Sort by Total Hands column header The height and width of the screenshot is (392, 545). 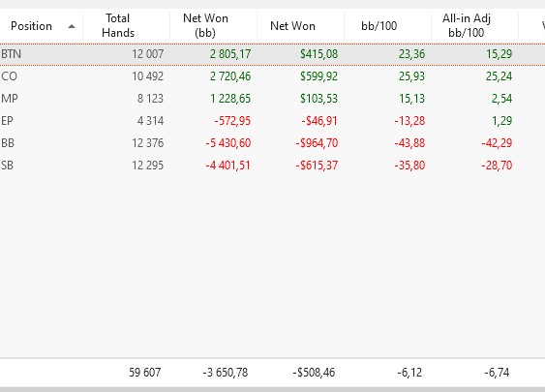point(127,26)
